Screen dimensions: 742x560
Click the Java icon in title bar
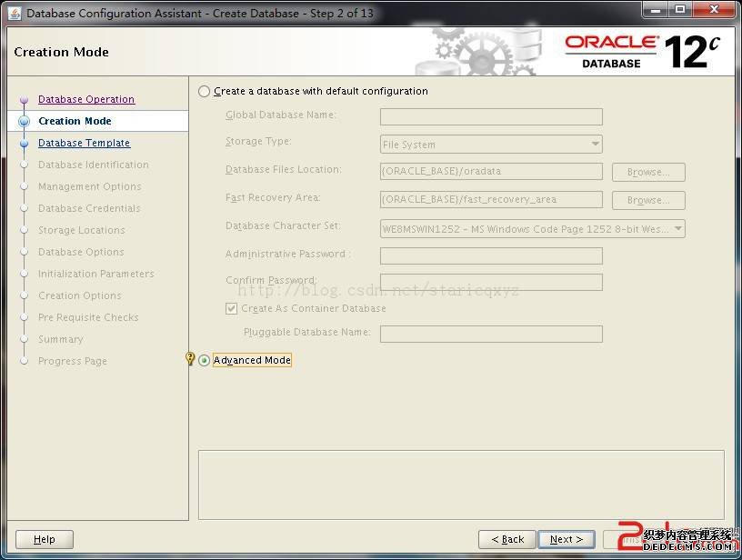15,13
